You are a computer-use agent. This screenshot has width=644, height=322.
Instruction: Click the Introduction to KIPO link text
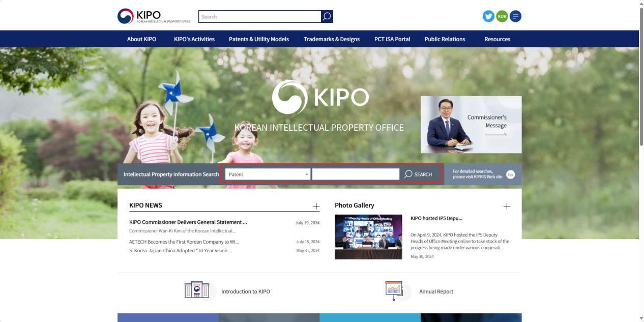click(246, 292)
